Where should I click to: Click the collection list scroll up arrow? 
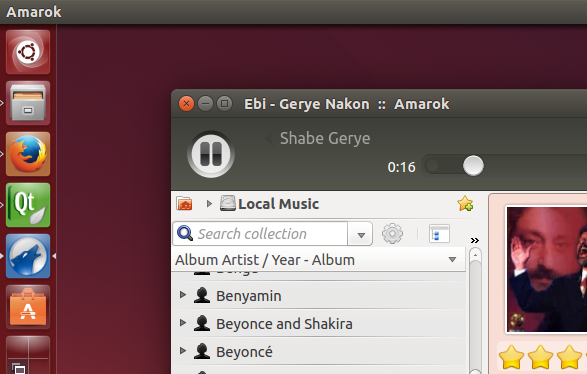click(x=475, y=255)
